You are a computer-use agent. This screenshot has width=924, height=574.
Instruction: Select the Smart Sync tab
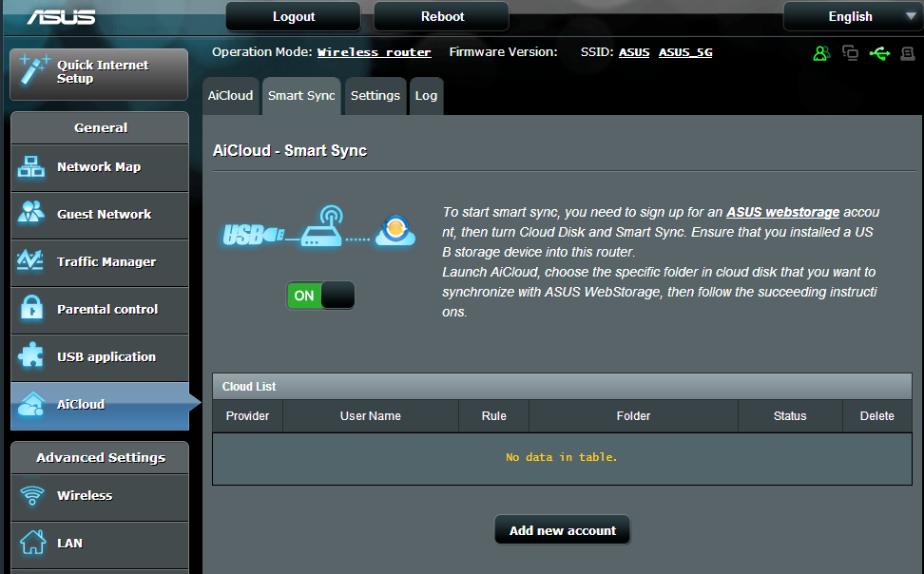301,95
